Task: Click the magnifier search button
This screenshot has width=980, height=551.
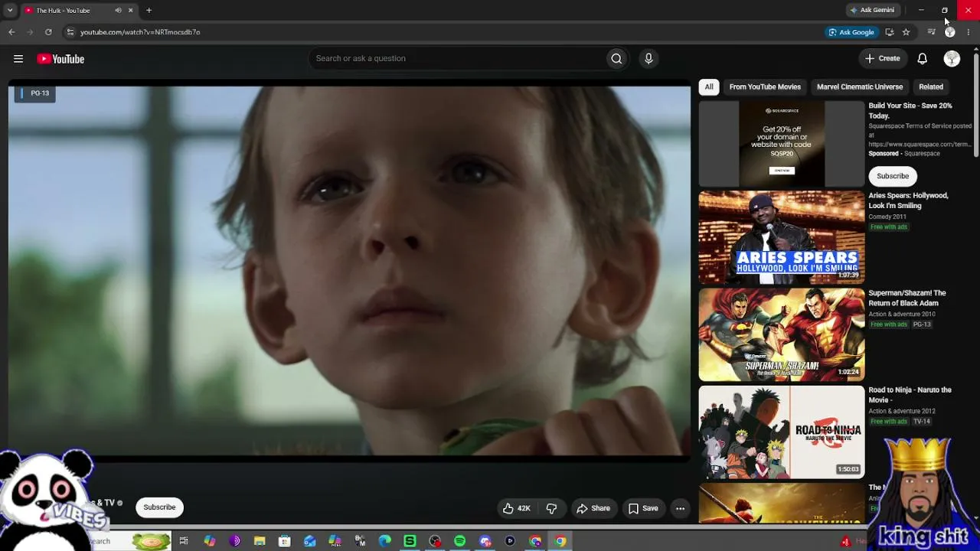Action: (616, 58)
